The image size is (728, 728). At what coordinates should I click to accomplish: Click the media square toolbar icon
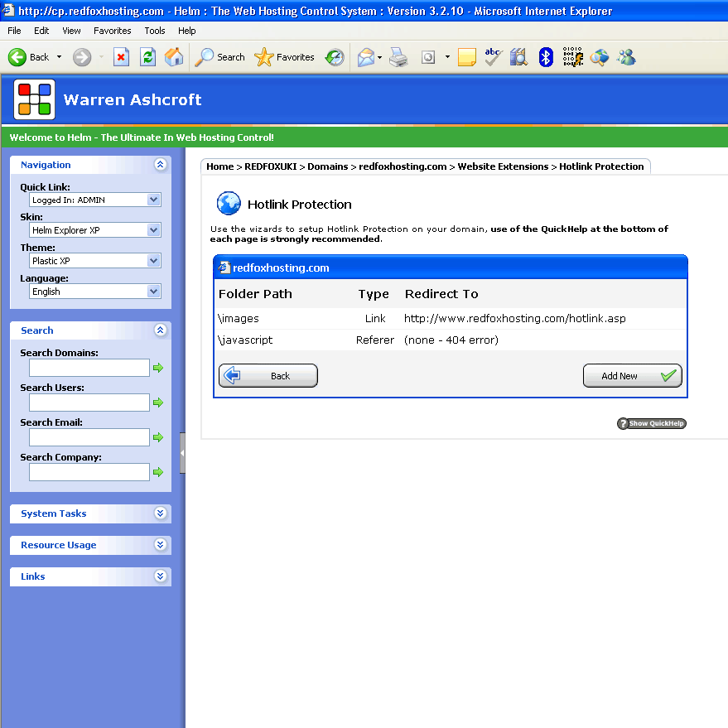[x=428, y=58]
